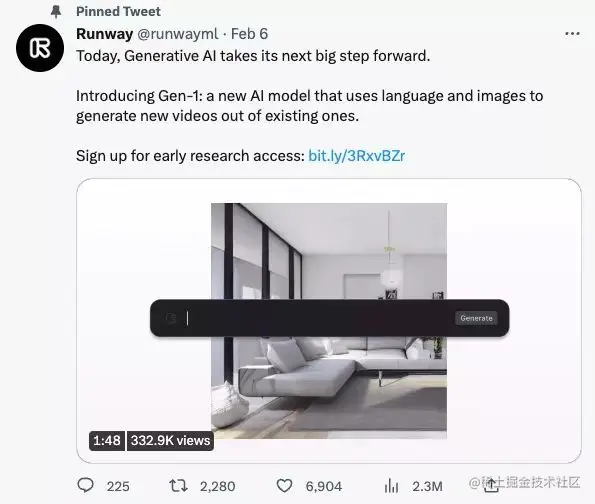Image resolution: width=595 pixels, height=504 pixels.
Task: Click the 6,904 likes count
Action: pos(324,486)
